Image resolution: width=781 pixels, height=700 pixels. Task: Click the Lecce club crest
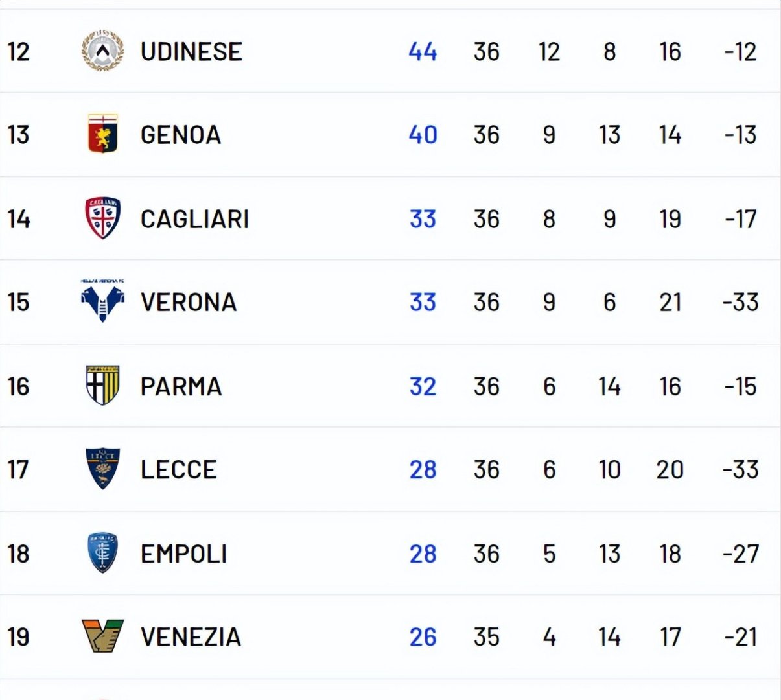pos(102,469)
